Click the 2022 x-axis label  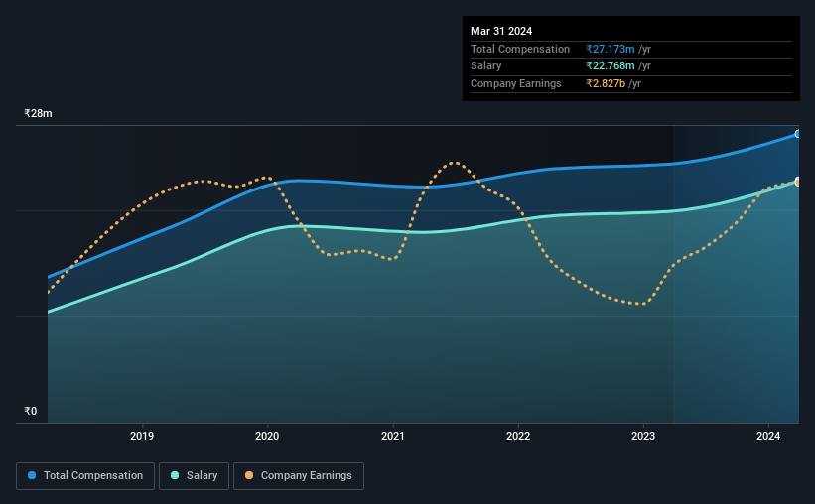pos(518,436)
